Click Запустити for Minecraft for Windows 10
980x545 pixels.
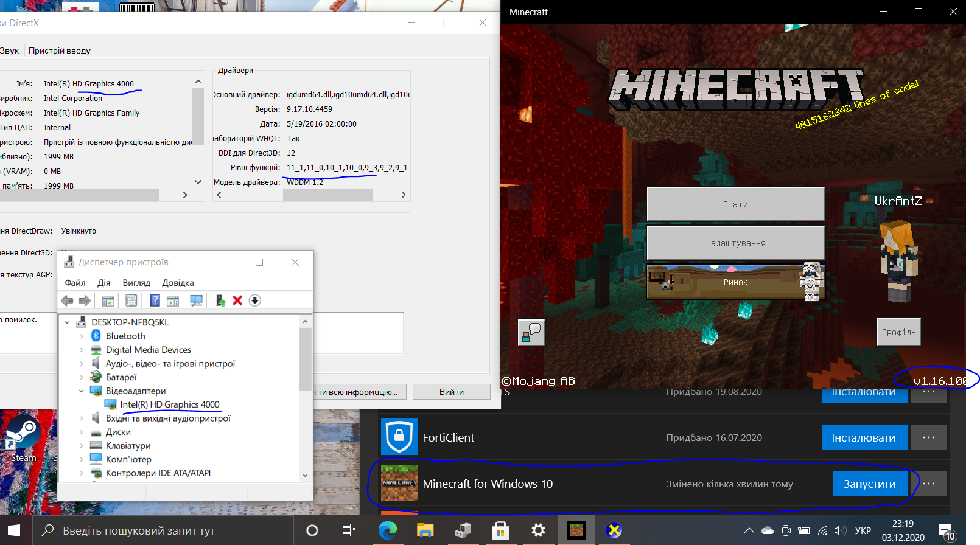pyautogui.click(x=869, y=484)
